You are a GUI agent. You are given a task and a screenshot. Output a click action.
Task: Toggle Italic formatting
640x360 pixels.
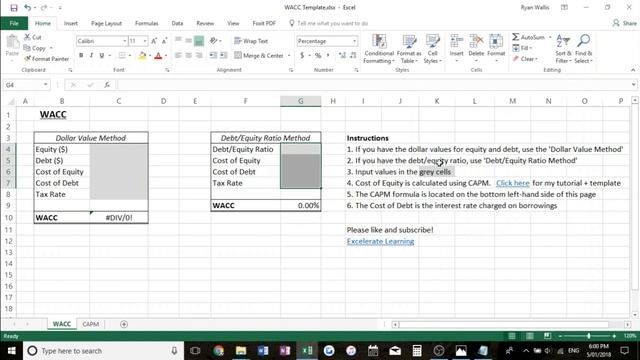pyautogui.click(x=91, y=56)
